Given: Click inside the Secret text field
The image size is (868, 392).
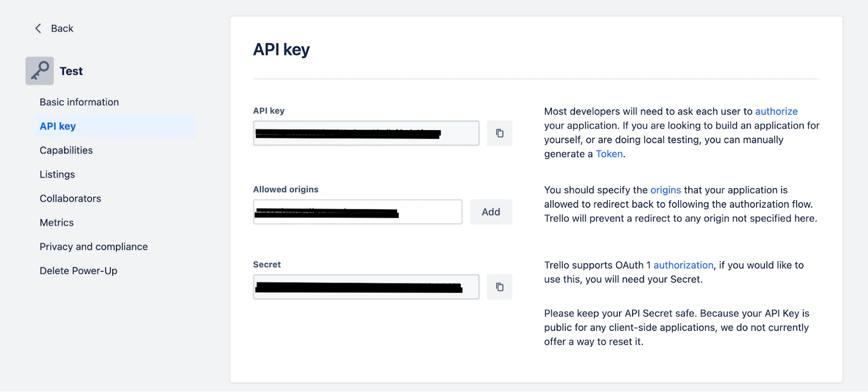Looking at the screenshot, I should click(x=366, y=287).
